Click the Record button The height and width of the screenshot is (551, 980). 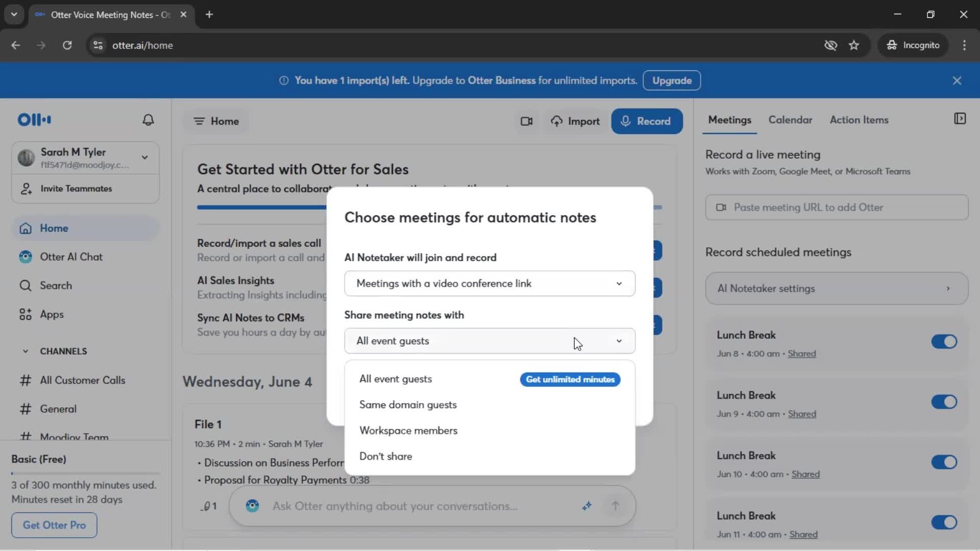(x=647, y=121)
